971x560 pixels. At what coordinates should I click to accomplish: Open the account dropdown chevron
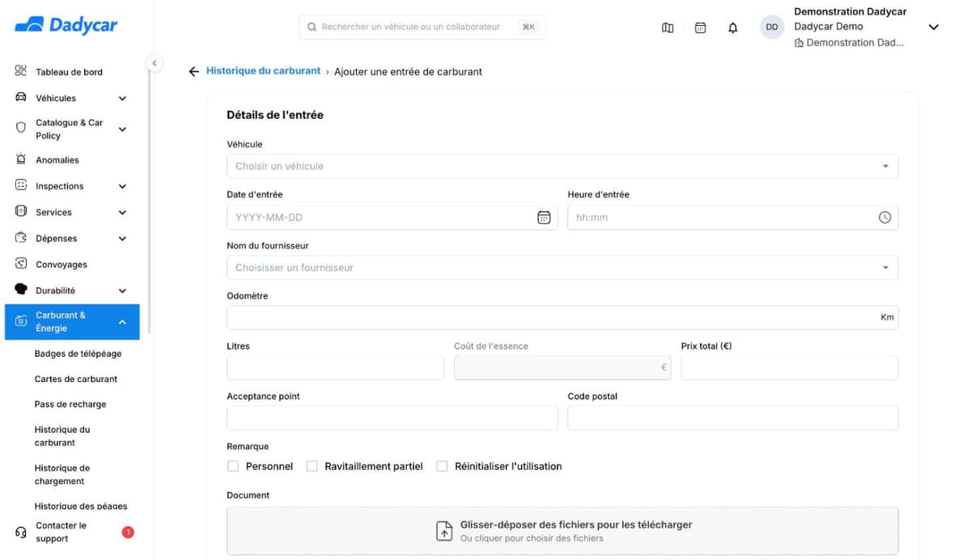(933, 27)
